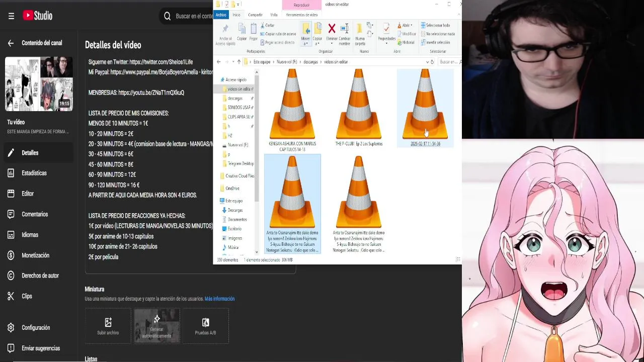Open the recent locations dropdown arrow
The height and width of the screenshot is (362, 644).
[x=233, y=62]
